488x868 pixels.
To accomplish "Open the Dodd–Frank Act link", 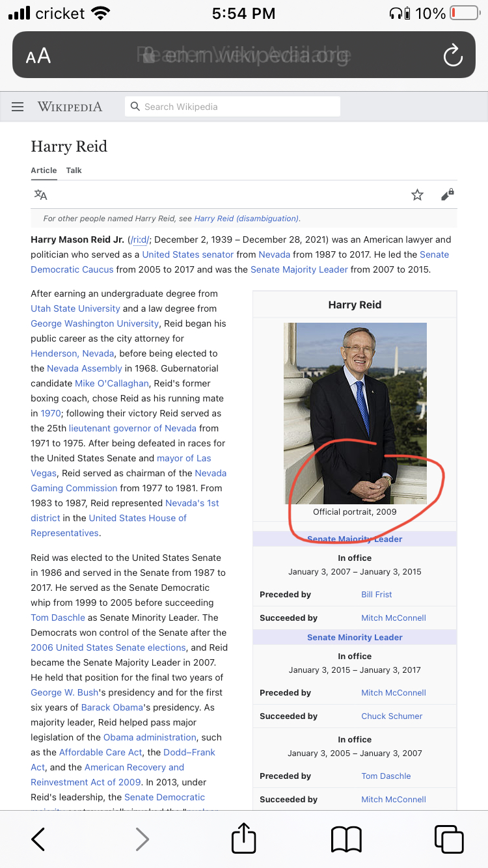I will 123,759.
